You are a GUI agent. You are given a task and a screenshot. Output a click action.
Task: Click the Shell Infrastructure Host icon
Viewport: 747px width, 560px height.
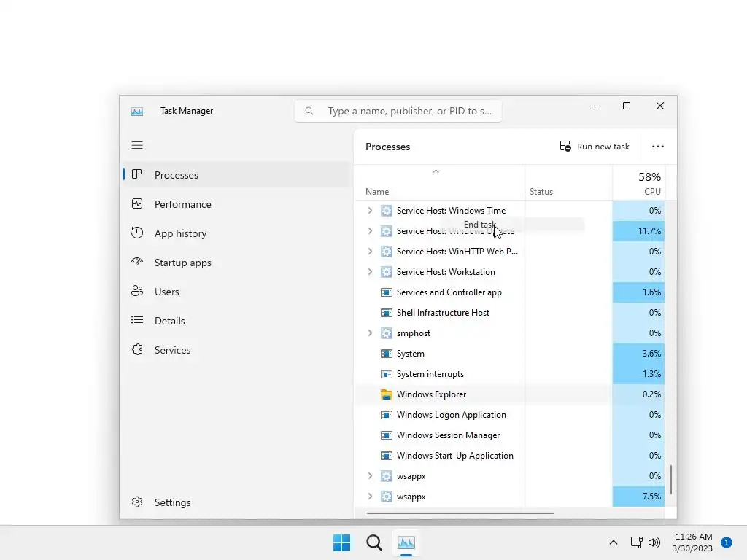(387, 313)
